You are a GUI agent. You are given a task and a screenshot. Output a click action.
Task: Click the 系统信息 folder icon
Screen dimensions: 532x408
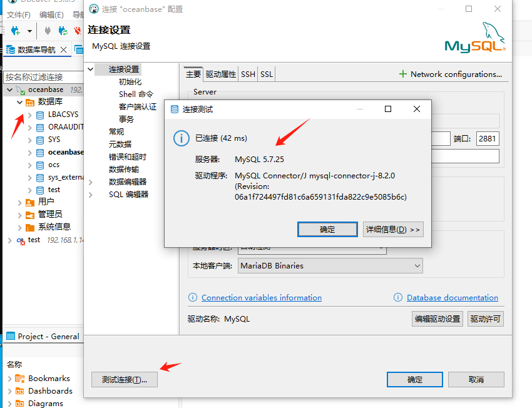30,228
